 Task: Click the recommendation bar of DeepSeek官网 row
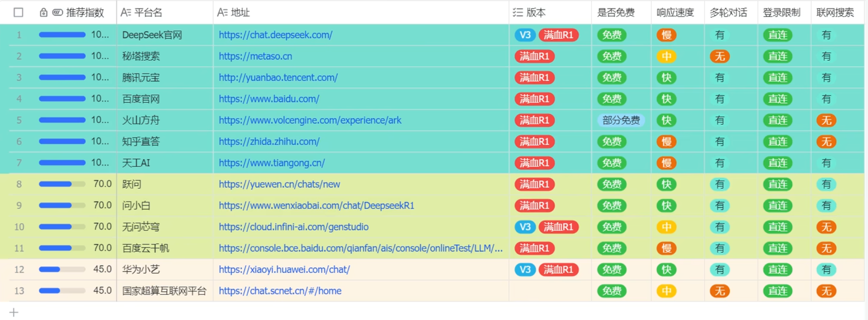coord(62,35)
